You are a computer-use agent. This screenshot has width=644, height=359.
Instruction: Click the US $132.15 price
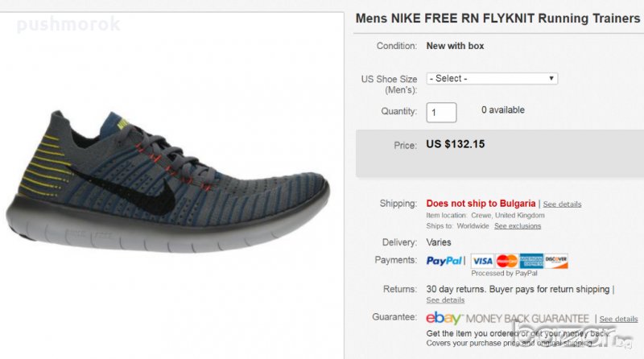click(x=456, y=145)
